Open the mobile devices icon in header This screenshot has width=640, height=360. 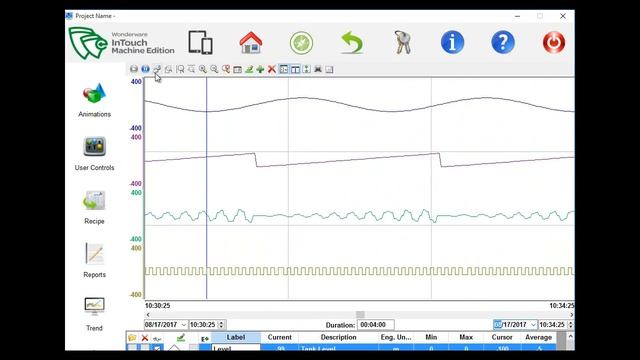(200, 42)
